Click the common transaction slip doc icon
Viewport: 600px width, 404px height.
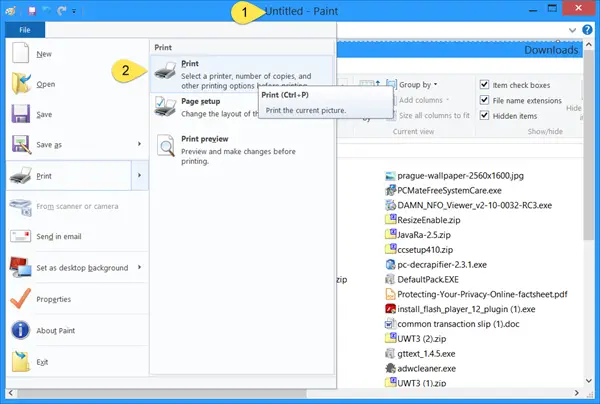tap(390, 324)
